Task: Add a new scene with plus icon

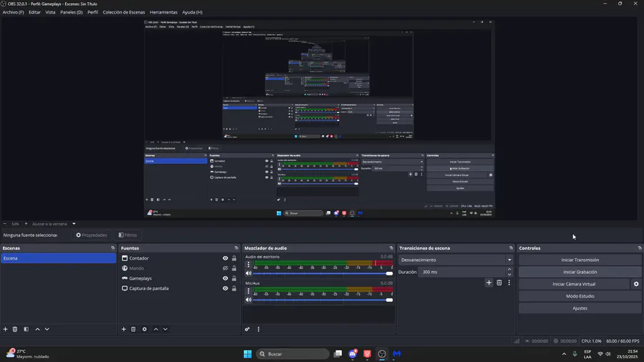Action: point(5,329)
